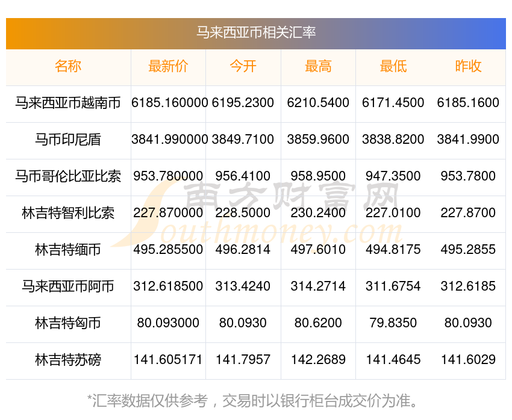Screen dimensions: 512x420
Task: Click the high value 314.2714
Action: click(x=318, y=286)
